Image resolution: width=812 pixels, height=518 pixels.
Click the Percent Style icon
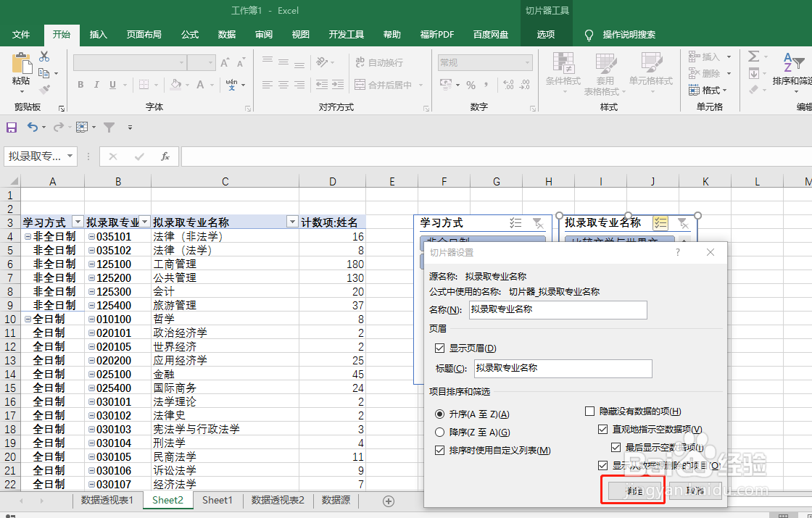click(471, 85)
